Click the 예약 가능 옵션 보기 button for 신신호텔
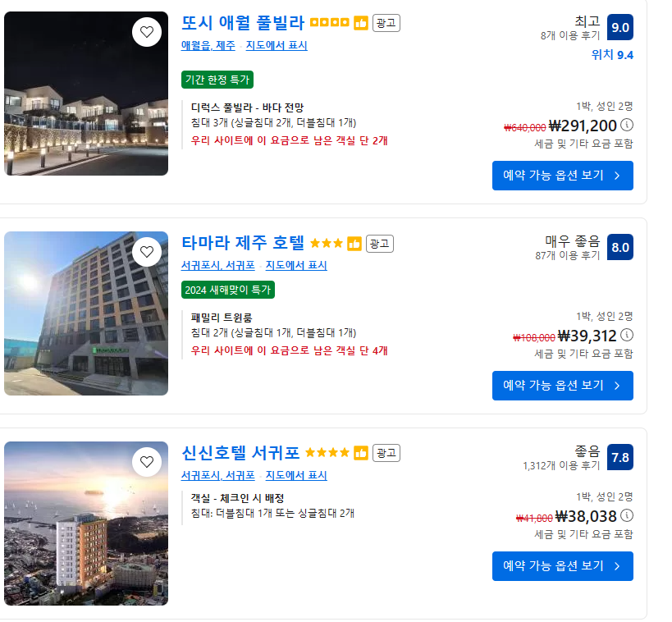Screen dimensions: 672x622 (x=563, y=566)
